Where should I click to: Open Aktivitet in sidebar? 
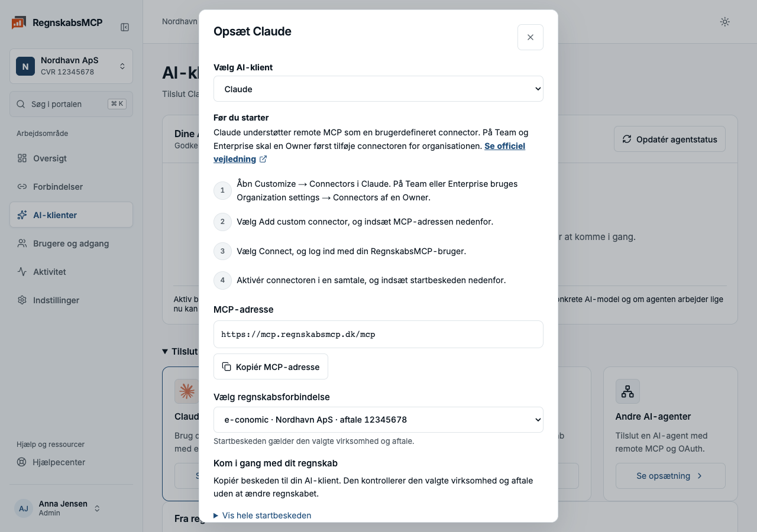click(x=71, y=272)
